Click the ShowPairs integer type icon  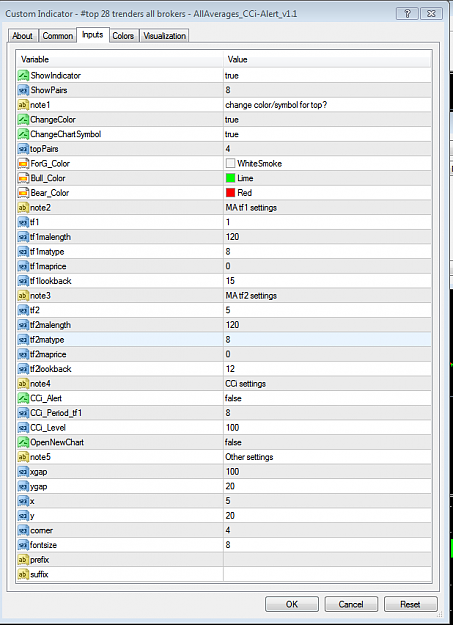click(x=23, y=90)
